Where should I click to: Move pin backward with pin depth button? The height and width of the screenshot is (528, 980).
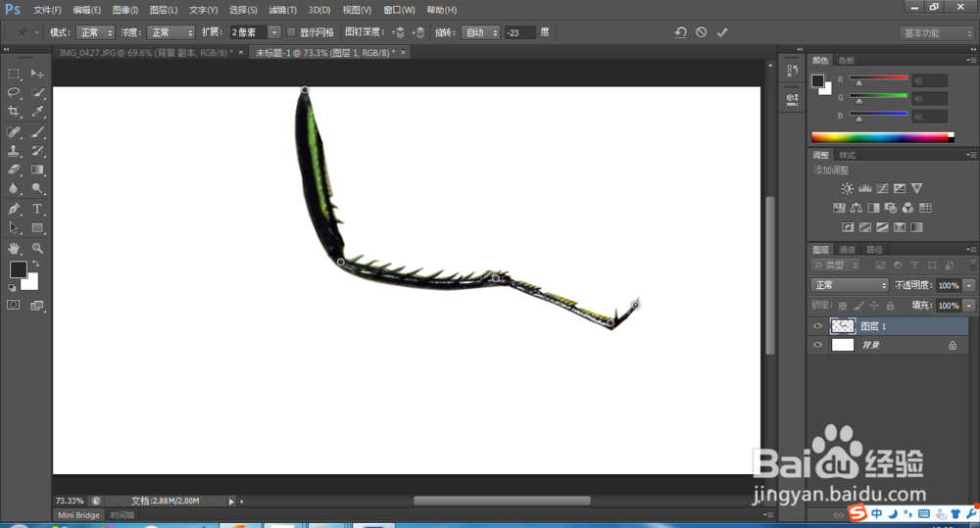tap(418, 32)
